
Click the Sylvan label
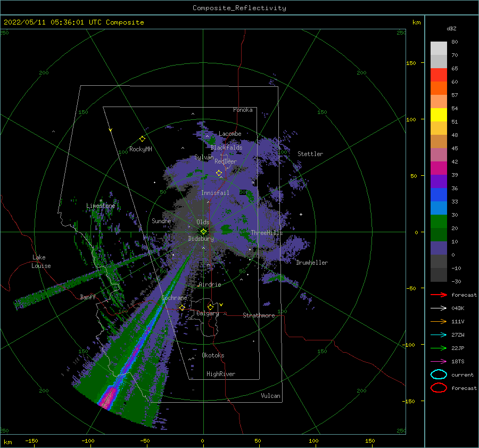click(204, 157)
